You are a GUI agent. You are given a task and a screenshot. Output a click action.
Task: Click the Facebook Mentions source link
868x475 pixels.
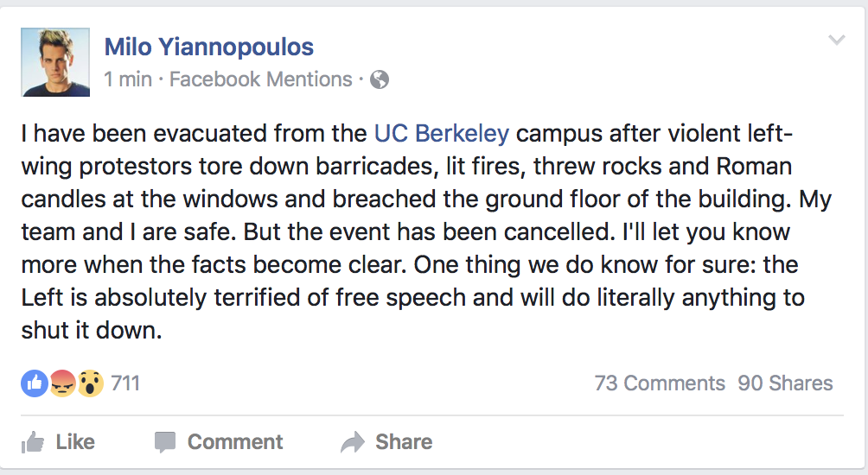(260, 79)
